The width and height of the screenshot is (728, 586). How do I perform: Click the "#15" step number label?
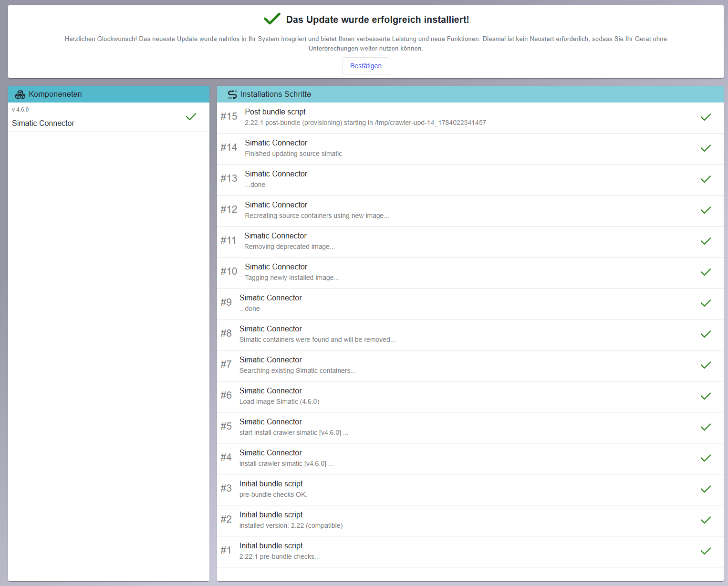point(229,116)
